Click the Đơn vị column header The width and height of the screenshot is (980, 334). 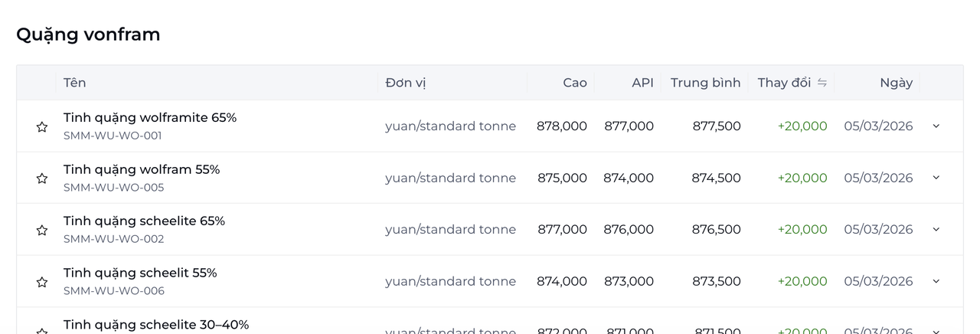[x=405, y=83]
